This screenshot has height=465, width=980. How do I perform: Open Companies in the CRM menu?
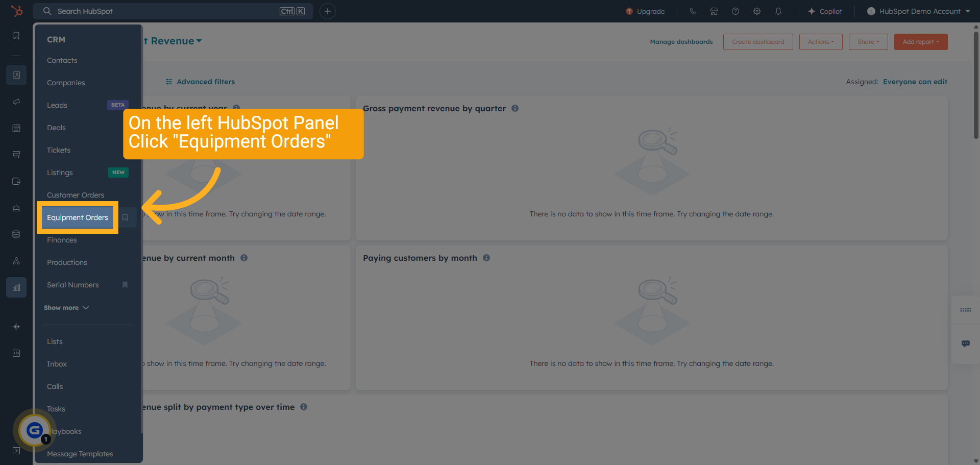point(66,83)
